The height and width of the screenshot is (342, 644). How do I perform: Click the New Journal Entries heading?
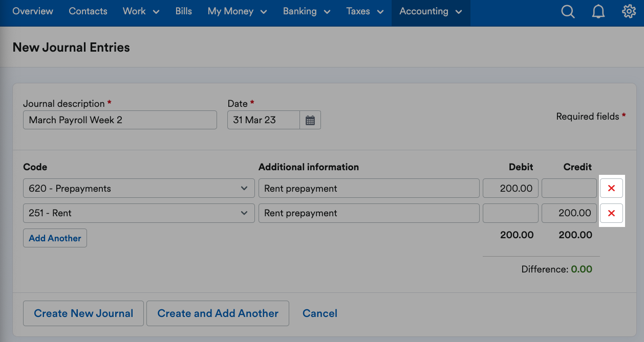(x=71, y=48)
